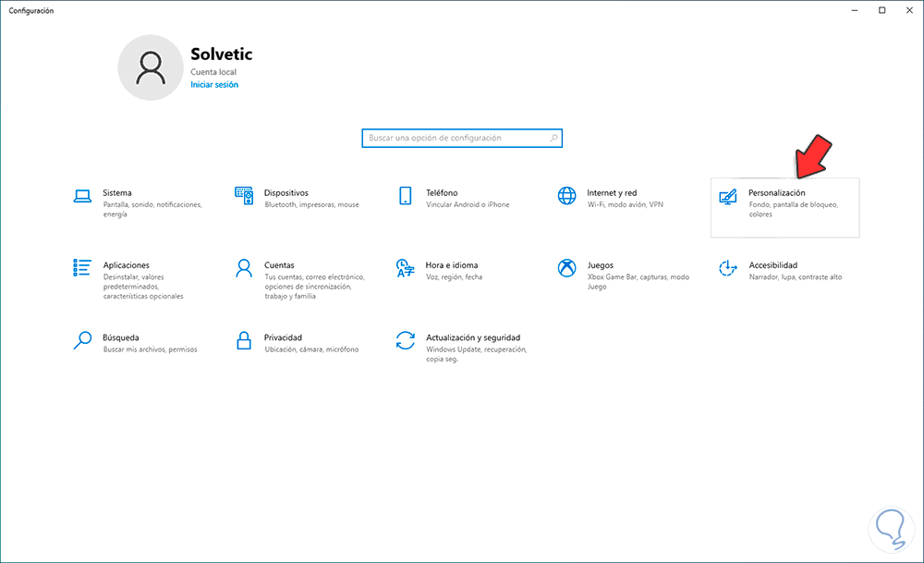Click the Cuentas person icon

pyautogui.click(x=244, y=268)
